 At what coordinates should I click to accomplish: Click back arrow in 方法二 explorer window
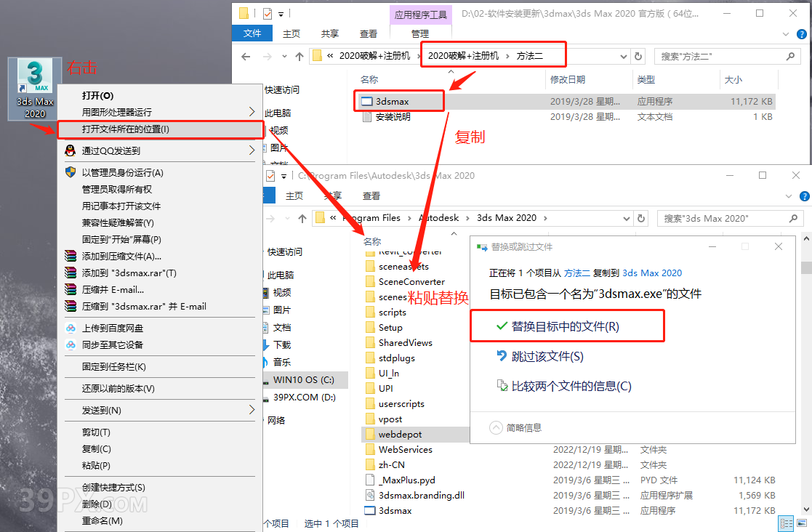point(246,56)
